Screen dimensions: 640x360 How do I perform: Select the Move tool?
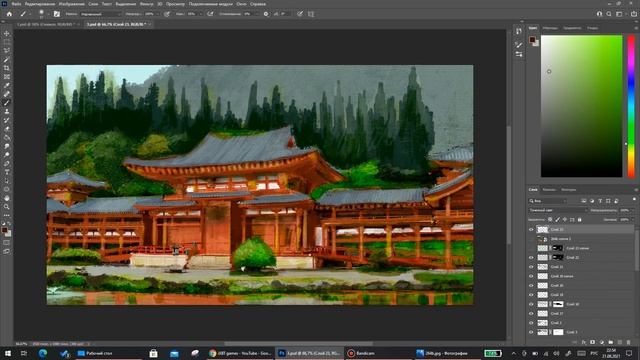click(x=7, y=33)
